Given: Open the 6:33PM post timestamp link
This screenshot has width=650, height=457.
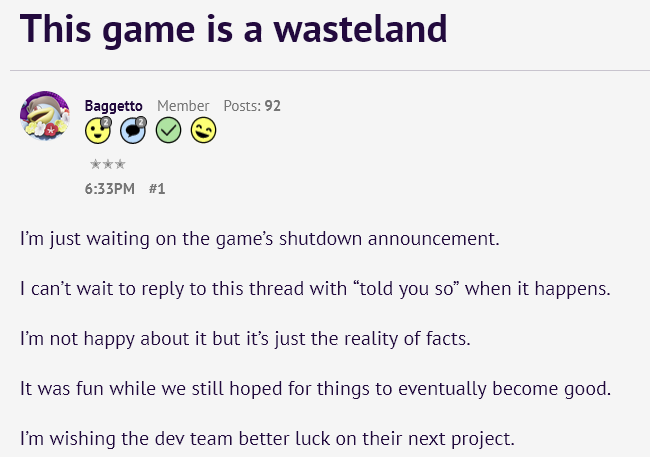Looking at the screenshot, I should [110, 187].
